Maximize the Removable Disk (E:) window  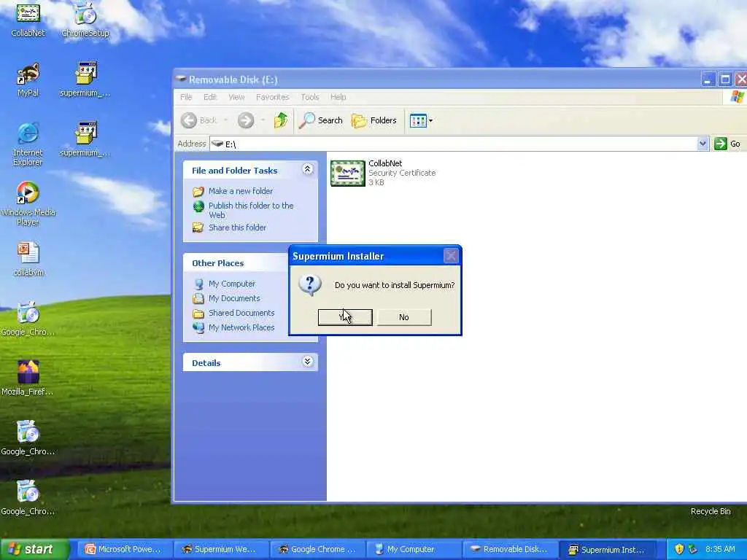725,79
